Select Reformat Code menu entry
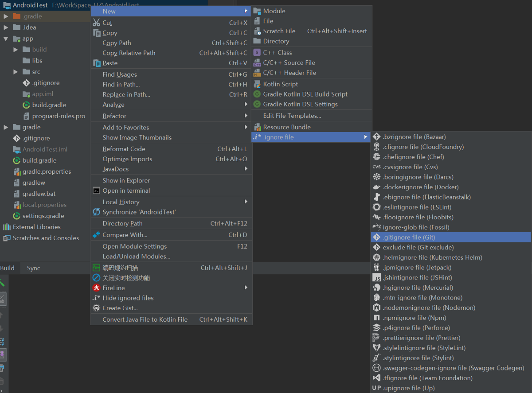This screenshot has height=393, width=532. coord(171,149)
